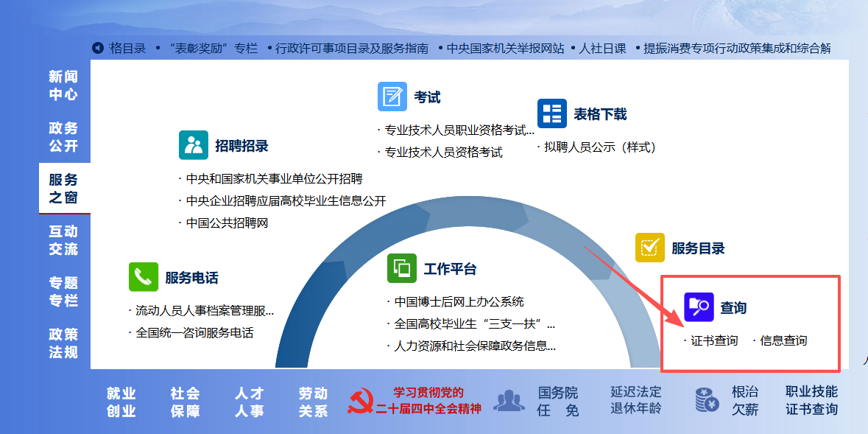Open 中央国家机关举报网站 ticker link
This screenshot has height=434, width=868.
click(x=505, y=48)
